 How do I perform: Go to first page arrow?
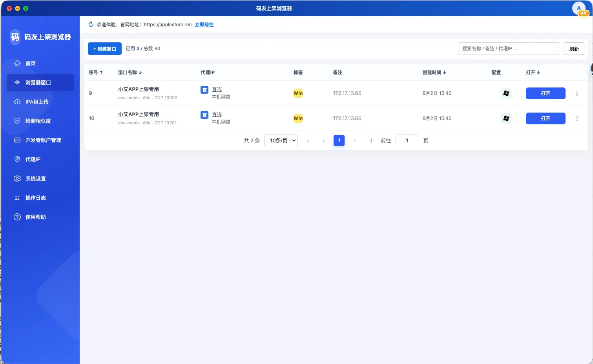(x=308, y=140)
